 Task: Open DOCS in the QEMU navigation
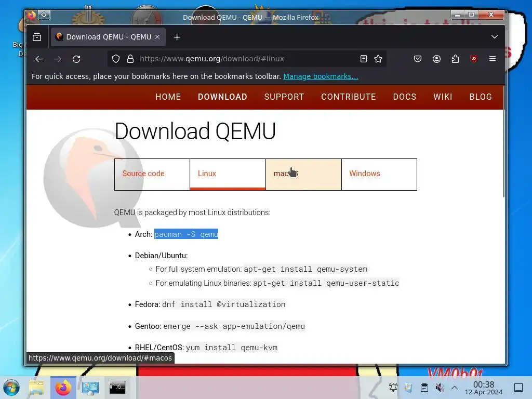(404, 97)
